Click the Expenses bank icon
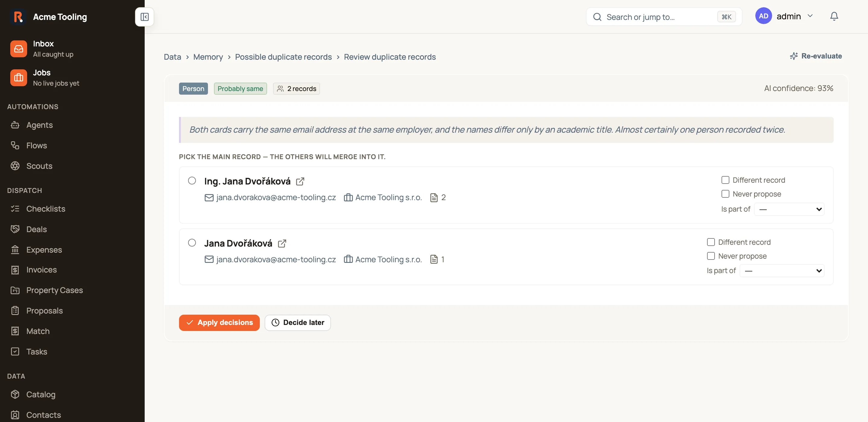This screenshot has width=868, height=422. [15, 250]
